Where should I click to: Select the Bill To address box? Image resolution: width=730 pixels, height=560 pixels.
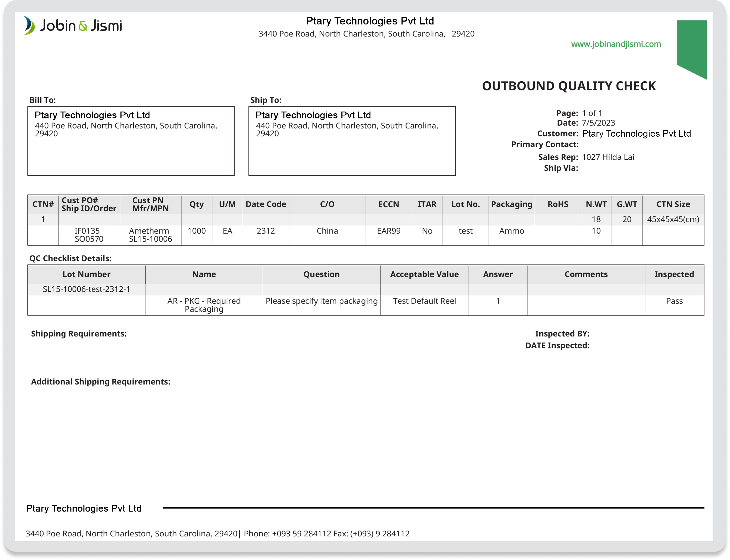(131, 141)
